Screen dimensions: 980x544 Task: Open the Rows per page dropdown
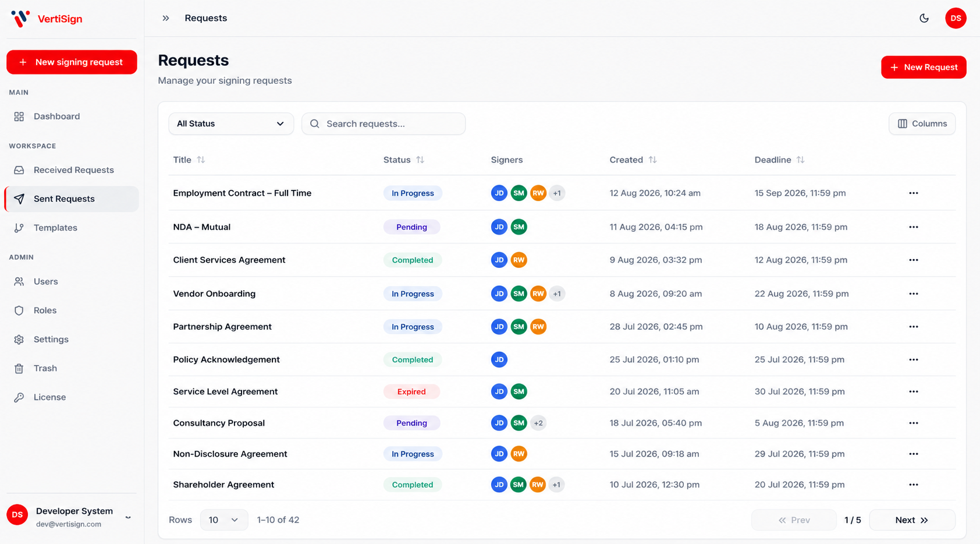pyautogui.click(x=224, y=520)
